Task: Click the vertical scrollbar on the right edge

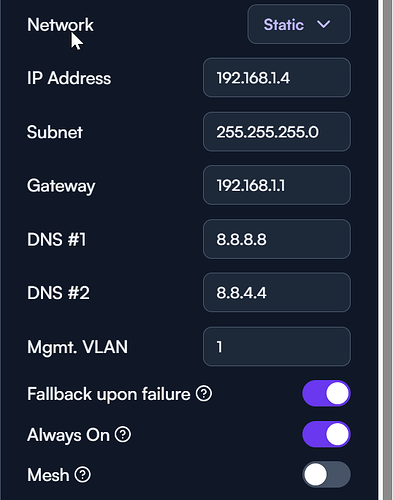Action: click(387, 250)
